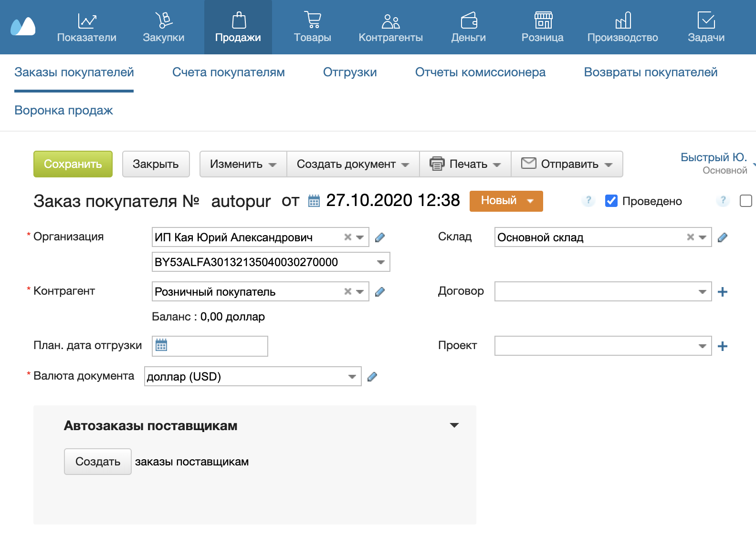Click Создать in supplier auto-orders
Image resolution: width=756 pixels, height=536 pixels.
click(98, 462)
